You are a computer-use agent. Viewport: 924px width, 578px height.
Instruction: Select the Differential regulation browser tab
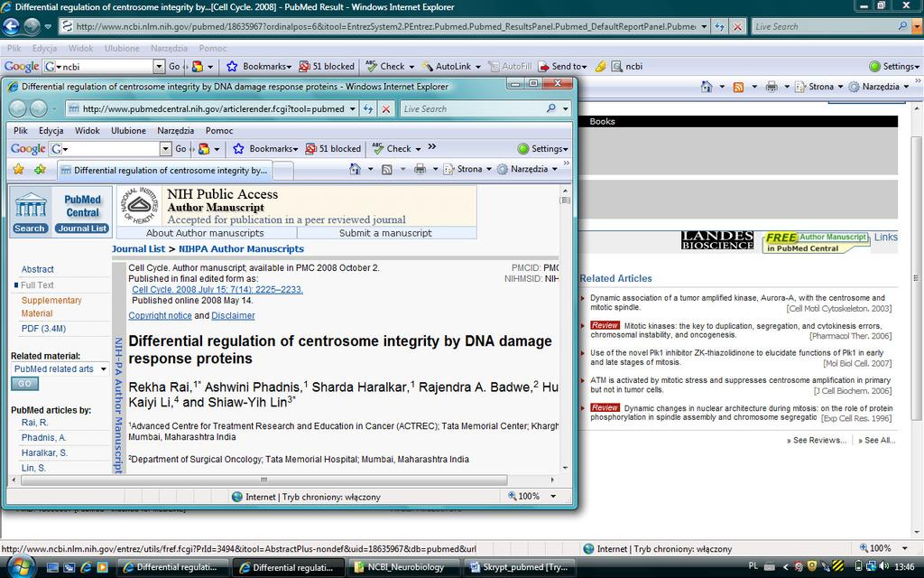click(x=164, y=171)
